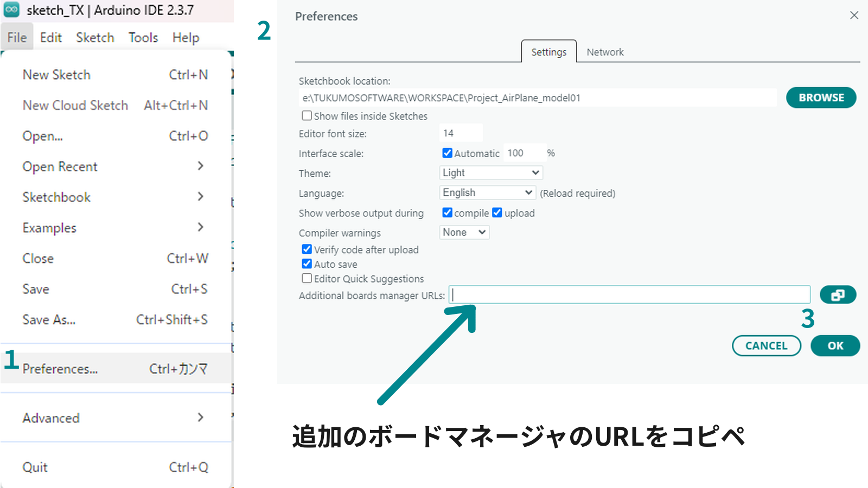Switch to the Network tab
868x488 pixels.
605,52
